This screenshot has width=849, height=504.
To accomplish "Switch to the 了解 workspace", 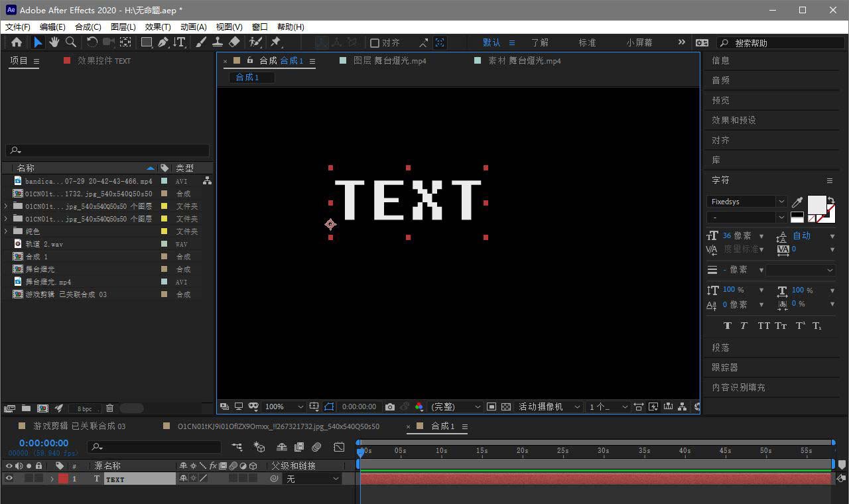I will tap(539, 42).
